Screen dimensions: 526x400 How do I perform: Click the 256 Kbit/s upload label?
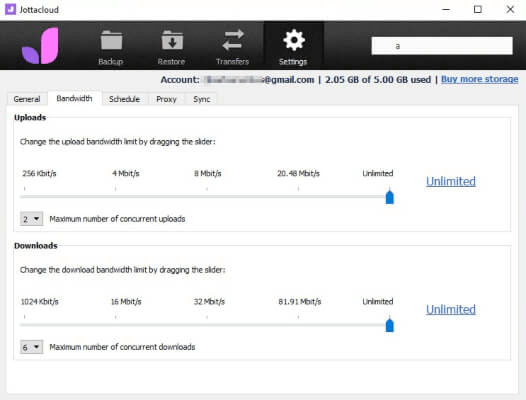click(x=39, y=173)
